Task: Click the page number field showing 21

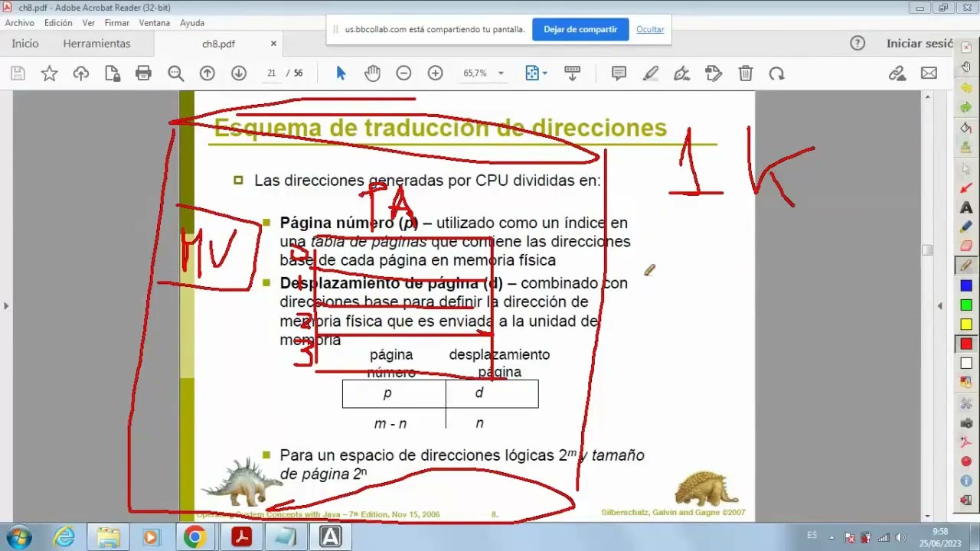Action: point(271,73)
